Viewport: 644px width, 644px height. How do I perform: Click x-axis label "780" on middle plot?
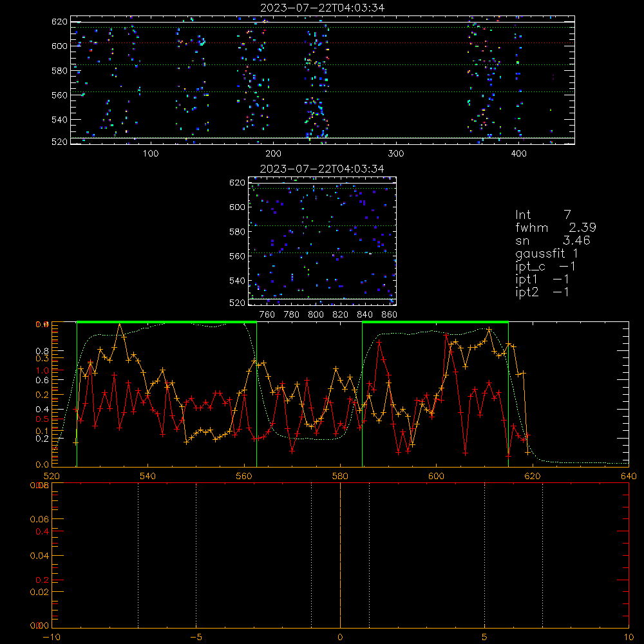coord(292,315)
